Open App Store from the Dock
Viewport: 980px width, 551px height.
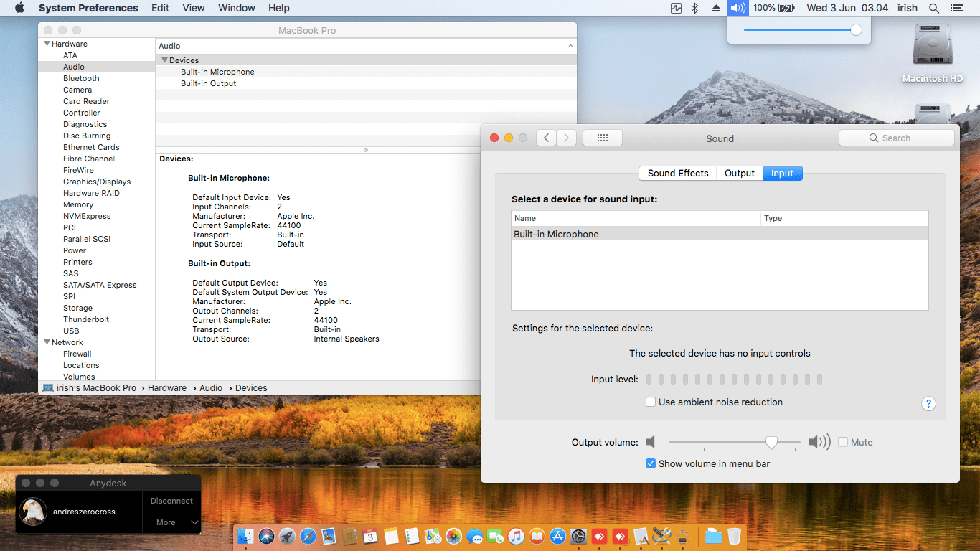pyautogui.click(x=557, y=536)
